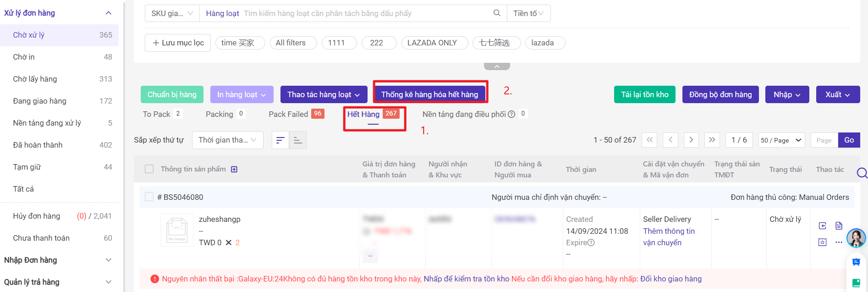Expand the Nhập Đơn hàng section
Screen dimensions: 868x292
pos(108,260)
